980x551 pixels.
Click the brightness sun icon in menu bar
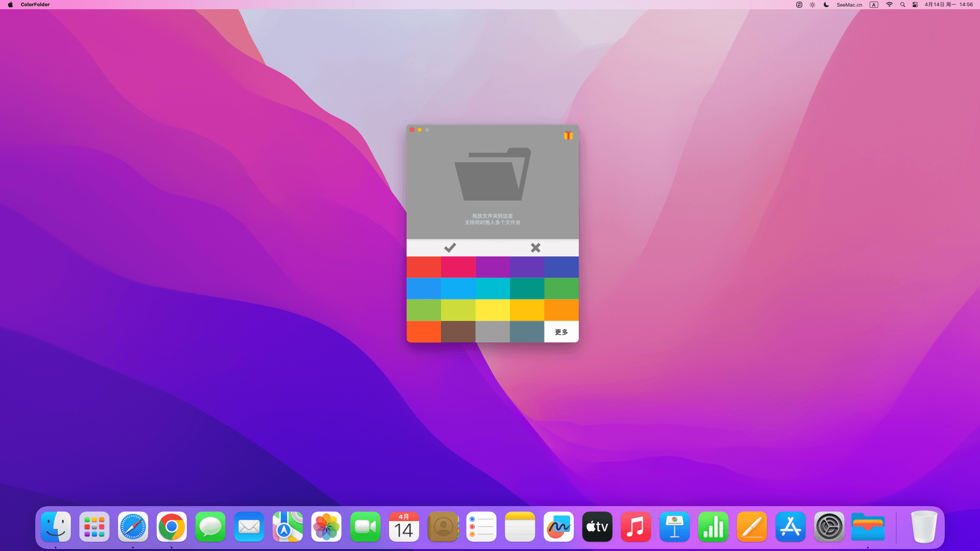[813, 5]
